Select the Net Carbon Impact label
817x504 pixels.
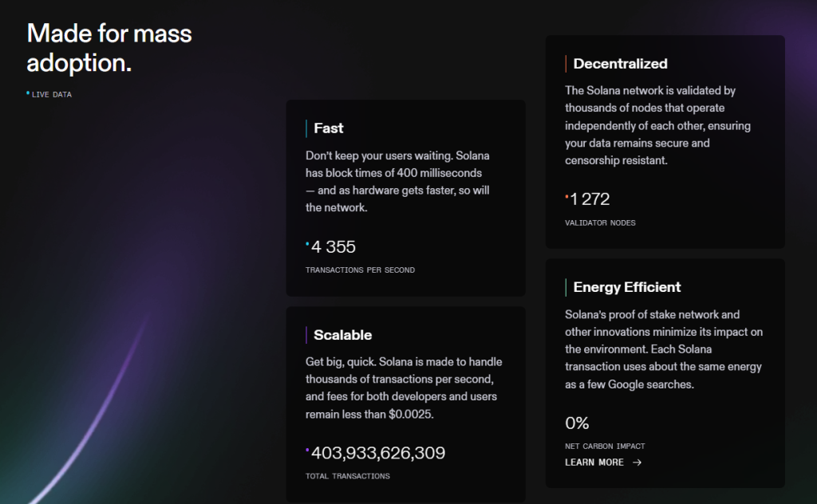[x=605, y=446]
